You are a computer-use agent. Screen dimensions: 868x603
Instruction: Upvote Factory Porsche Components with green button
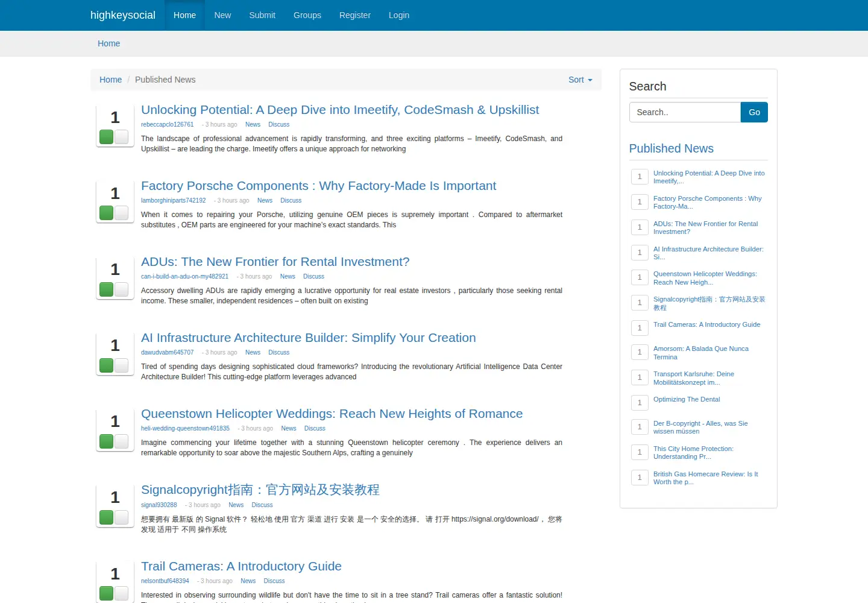pyautogui.click(x=107, y=213)
